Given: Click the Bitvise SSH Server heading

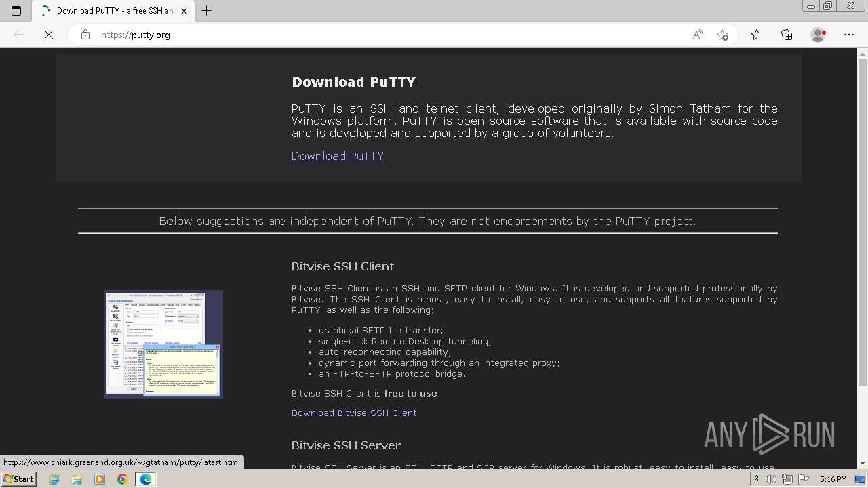Looking at the screenshot, I should click(x=346, y=445).
